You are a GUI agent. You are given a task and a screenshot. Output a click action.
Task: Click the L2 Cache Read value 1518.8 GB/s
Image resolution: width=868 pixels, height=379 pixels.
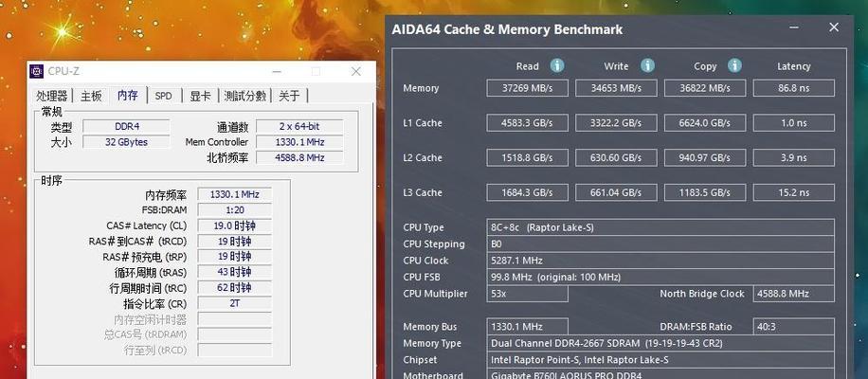[528, 157]
